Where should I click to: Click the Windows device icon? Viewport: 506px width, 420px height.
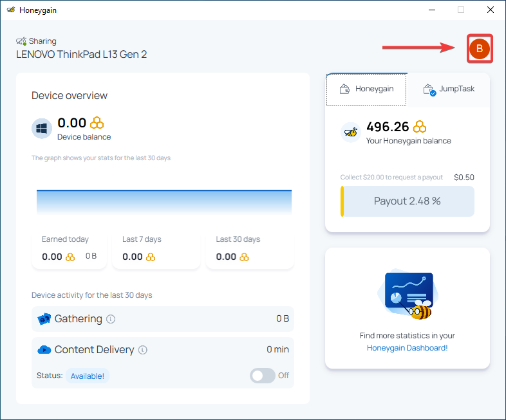[42, 129]
